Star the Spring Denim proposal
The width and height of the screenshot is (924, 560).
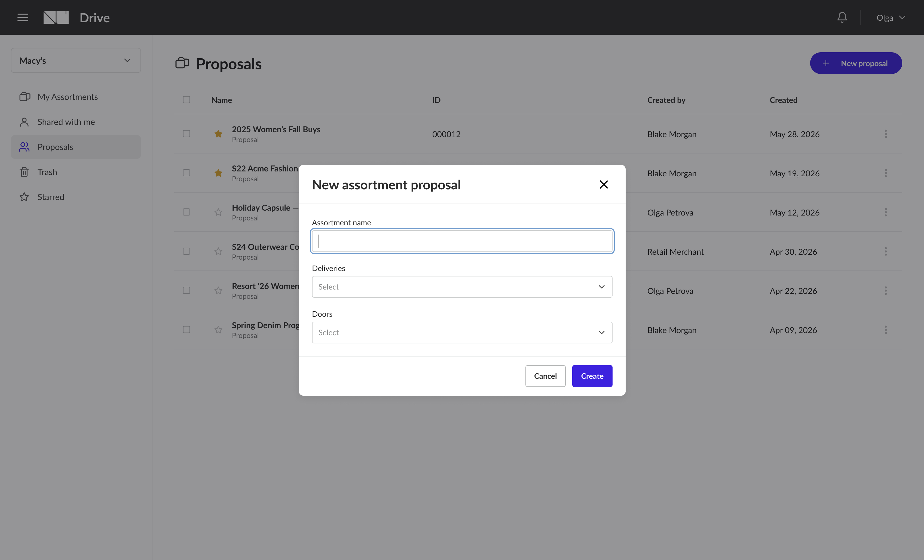tap(218, 330)
